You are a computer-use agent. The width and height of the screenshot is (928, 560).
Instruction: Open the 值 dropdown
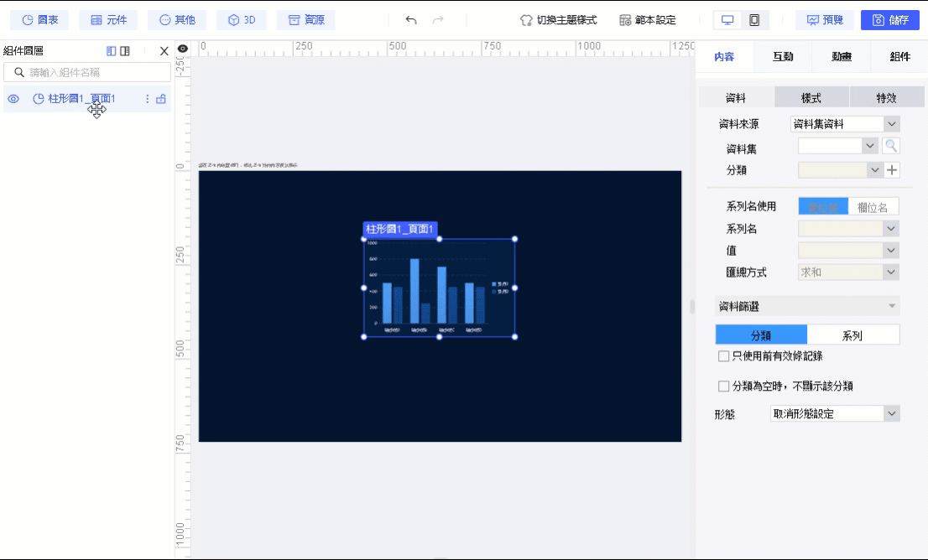tap(849, 251)
